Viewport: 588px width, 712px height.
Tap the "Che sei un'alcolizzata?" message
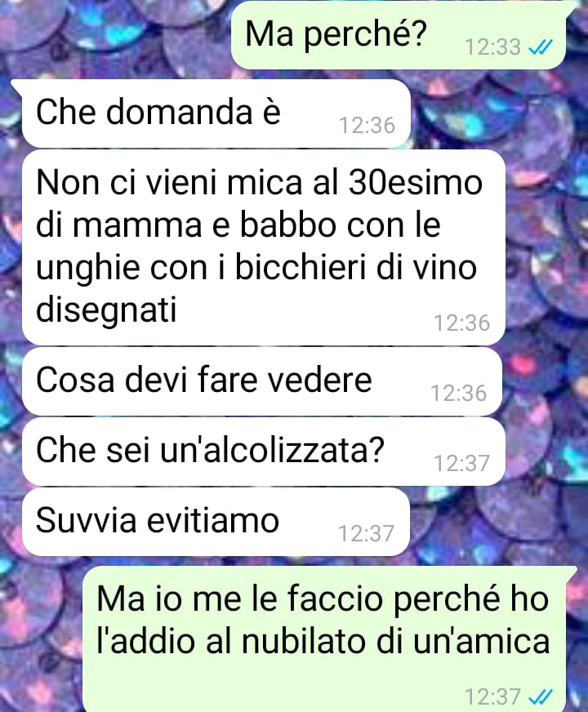(263, 452)
